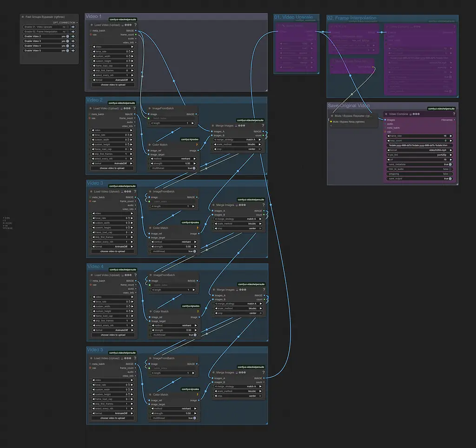This screenshot has height=448, width=476.
Task: Click the orange help icon on Video 2 Color Match
Action: click(197, 145)
